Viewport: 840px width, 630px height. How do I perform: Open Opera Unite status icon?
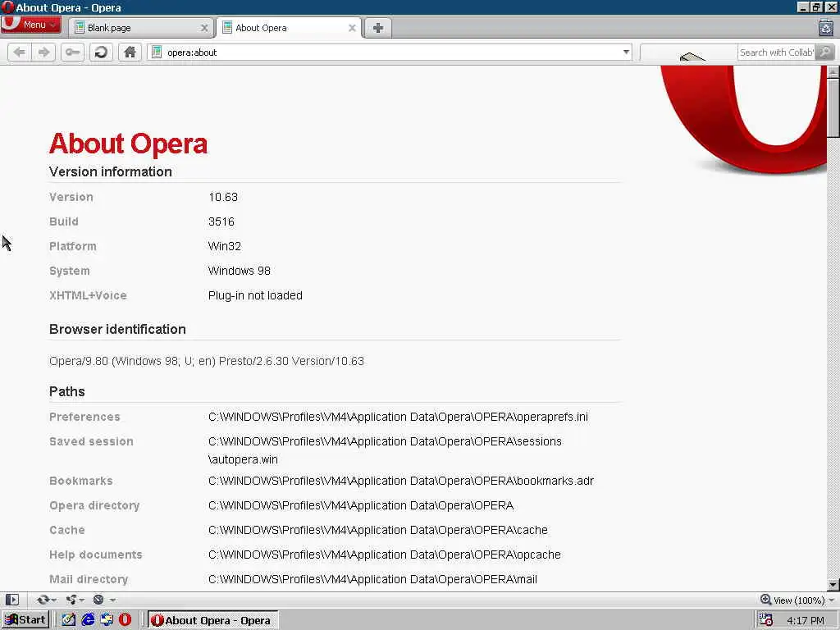pos(71,600)
